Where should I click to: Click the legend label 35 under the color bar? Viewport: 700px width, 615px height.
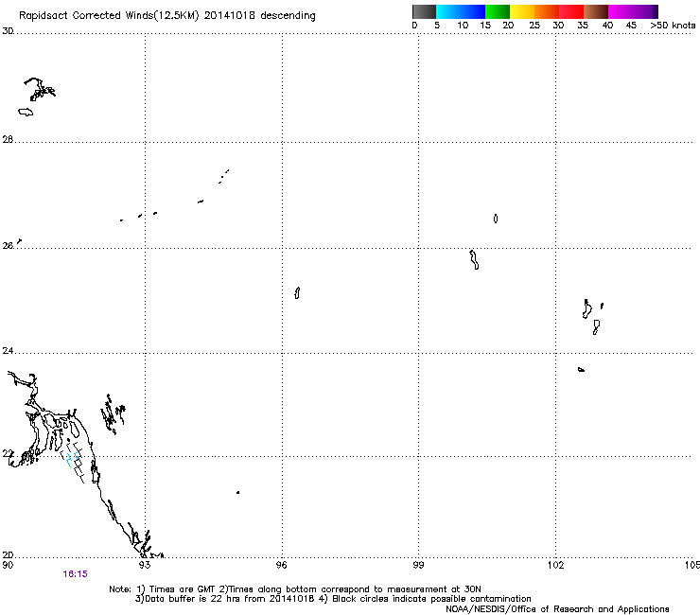pyautogui.click(x=583, y=26)
